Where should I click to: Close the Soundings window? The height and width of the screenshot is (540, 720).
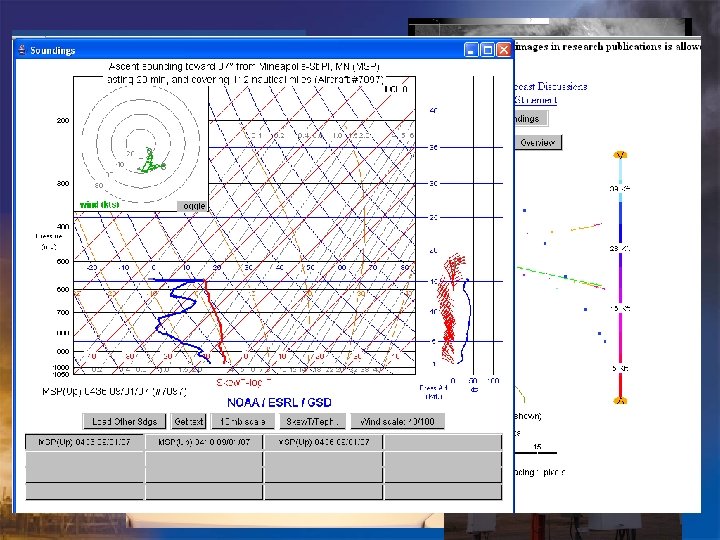tap(504, 50)
